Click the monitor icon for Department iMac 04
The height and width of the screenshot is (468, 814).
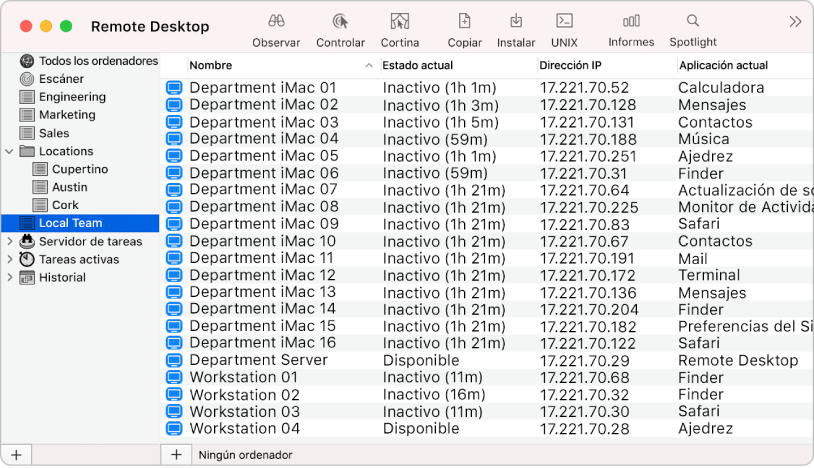(x=174, y=139)
